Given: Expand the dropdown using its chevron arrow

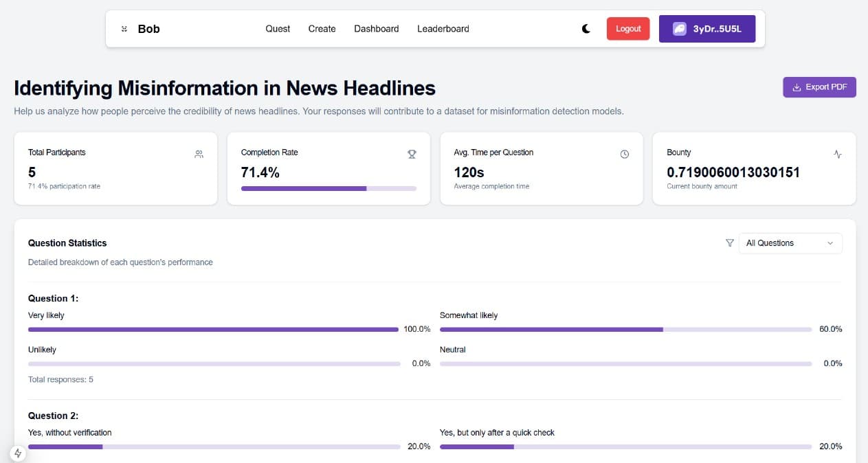Looking at the screenshot, I should click(830, 243).
